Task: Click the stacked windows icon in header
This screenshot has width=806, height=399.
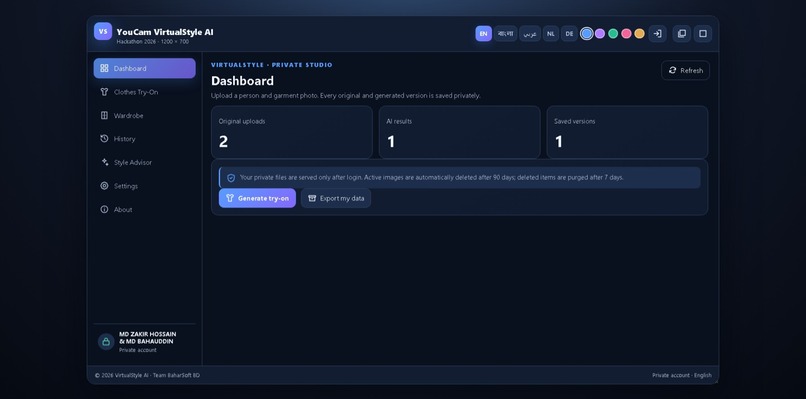Action: click(682, 33)
